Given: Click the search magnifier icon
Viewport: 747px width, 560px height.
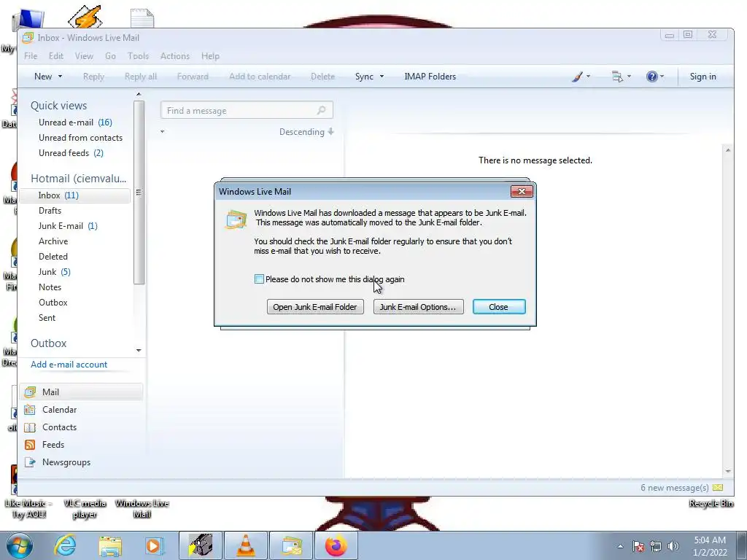Looking at the screenshot, I should tap(322, 111).
